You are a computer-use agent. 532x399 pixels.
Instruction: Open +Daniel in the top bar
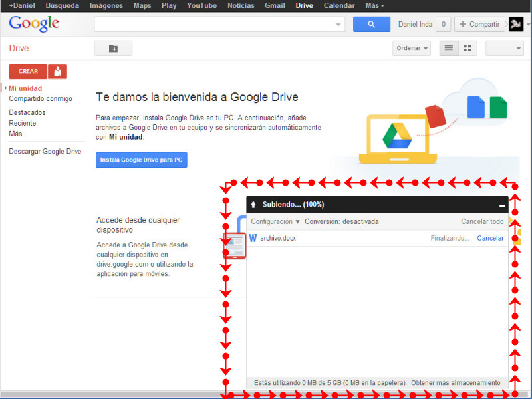point(22,6)
